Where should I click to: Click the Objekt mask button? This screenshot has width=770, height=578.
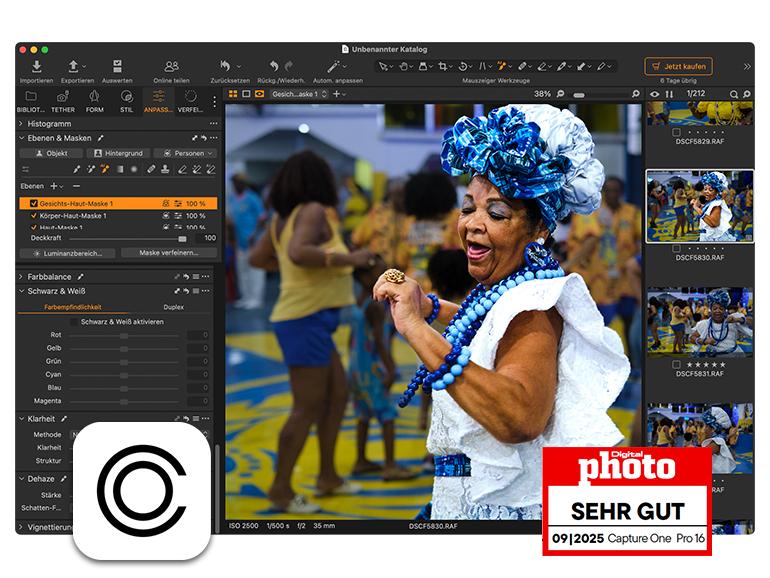click(52, 153)
